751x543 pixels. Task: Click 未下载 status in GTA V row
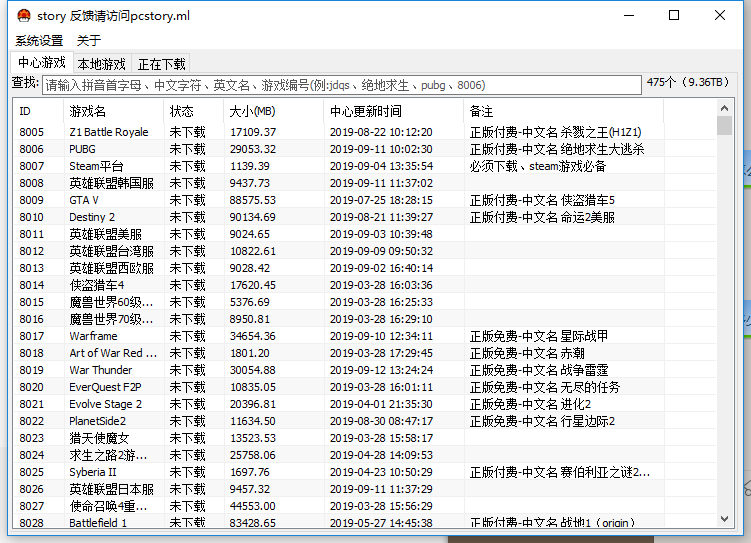coord(187,200)
